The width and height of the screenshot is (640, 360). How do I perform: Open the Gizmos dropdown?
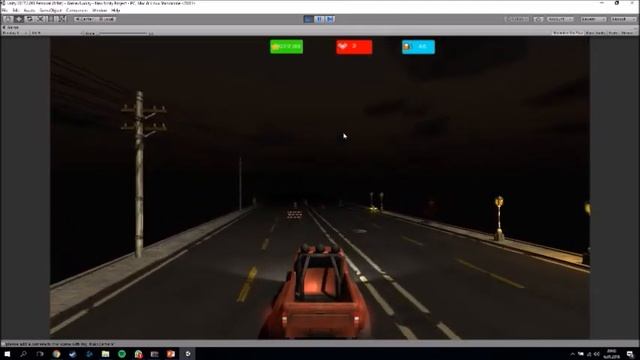[x=628, y=33]
